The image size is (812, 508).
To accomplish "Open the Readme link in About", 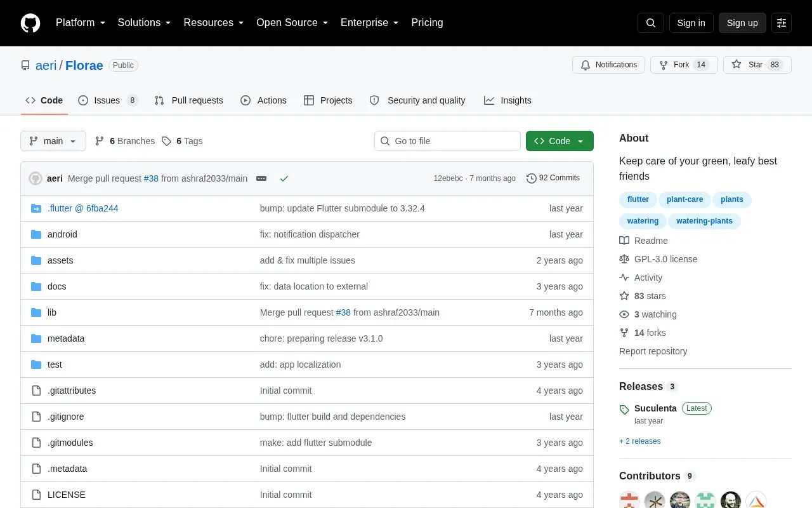I will click(x=644, y=241).
